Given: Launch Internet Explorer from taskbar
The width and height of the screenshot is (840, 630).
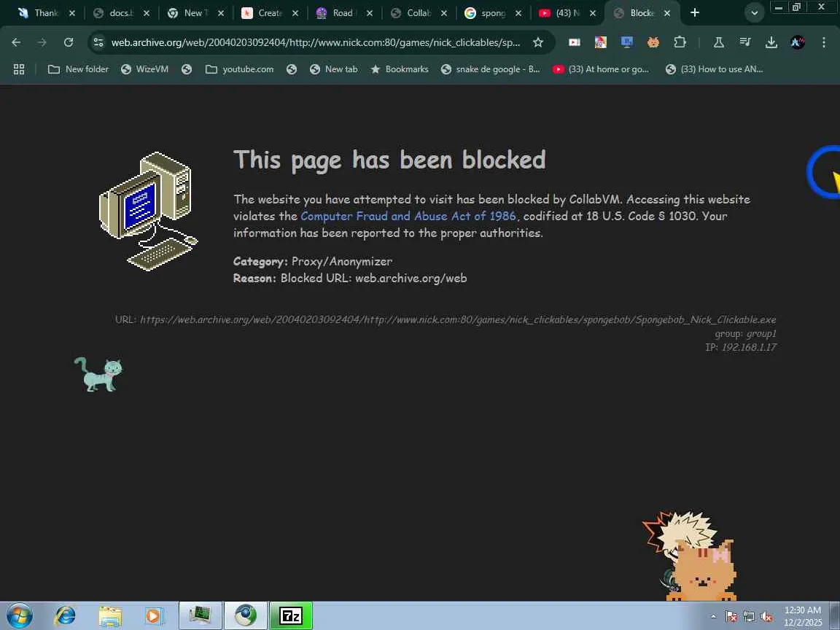Looking at the screenshot, I should (66, 615).
